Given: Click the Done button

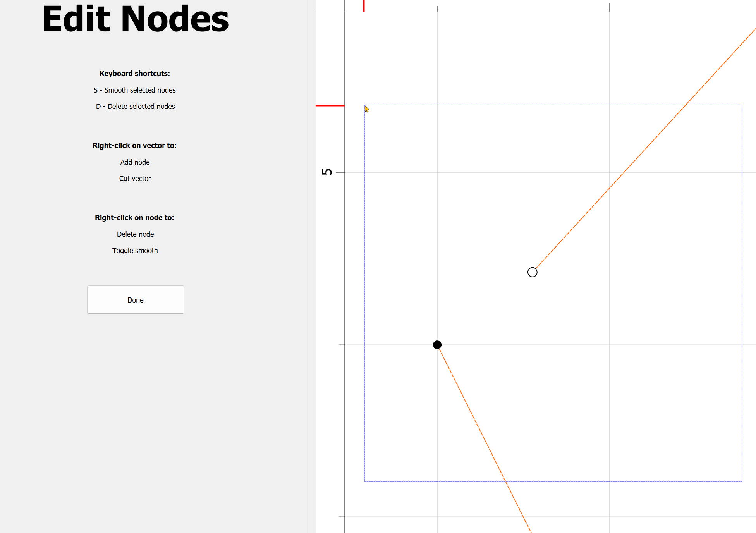Looking at the screenshot, I should 135,300.
